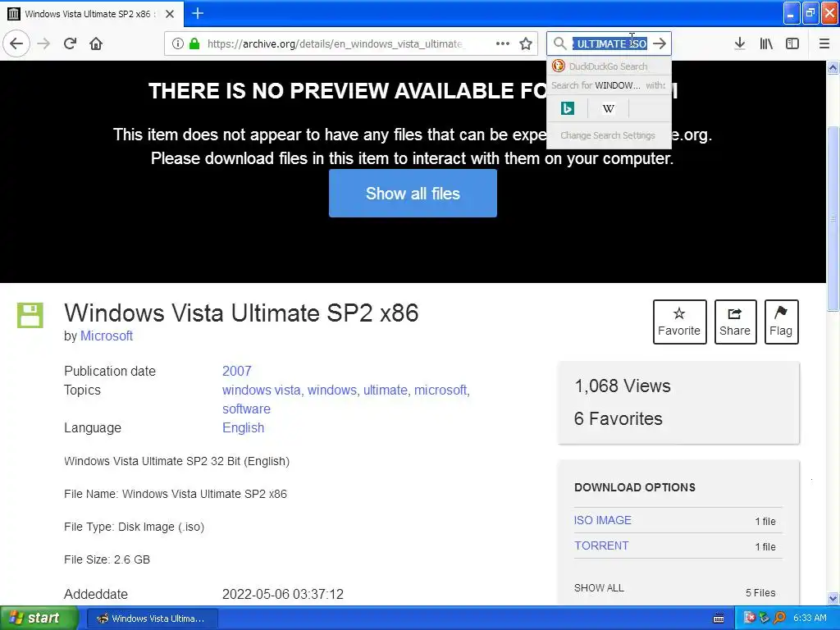The width and height of the screenshot is (840, 630).
Task: Go back to the previous page
Action: 16,43
